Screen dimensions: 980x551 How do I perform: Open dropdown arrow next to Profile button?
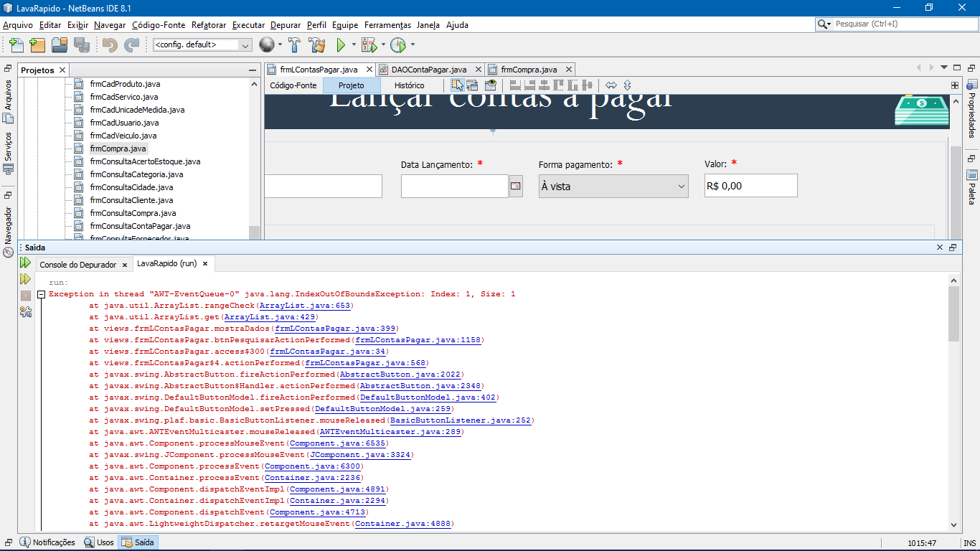point(413,44)
